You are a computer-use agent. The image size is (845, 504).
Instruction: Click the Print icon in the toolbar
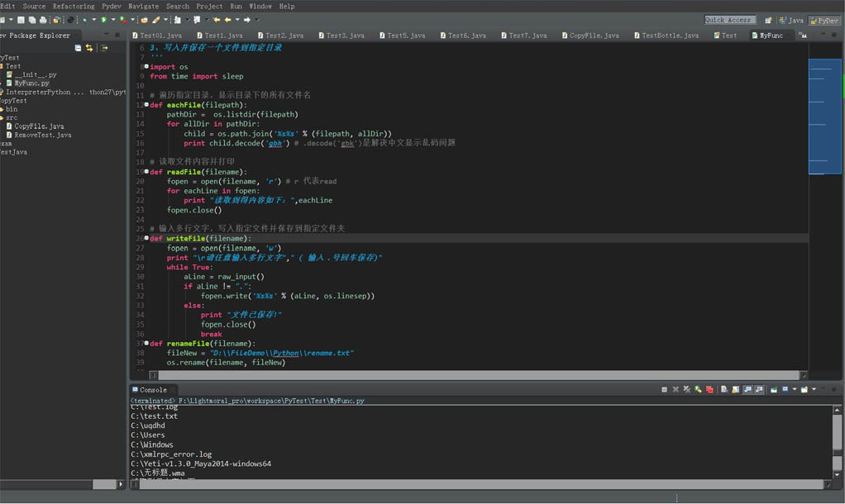(43, 20)
